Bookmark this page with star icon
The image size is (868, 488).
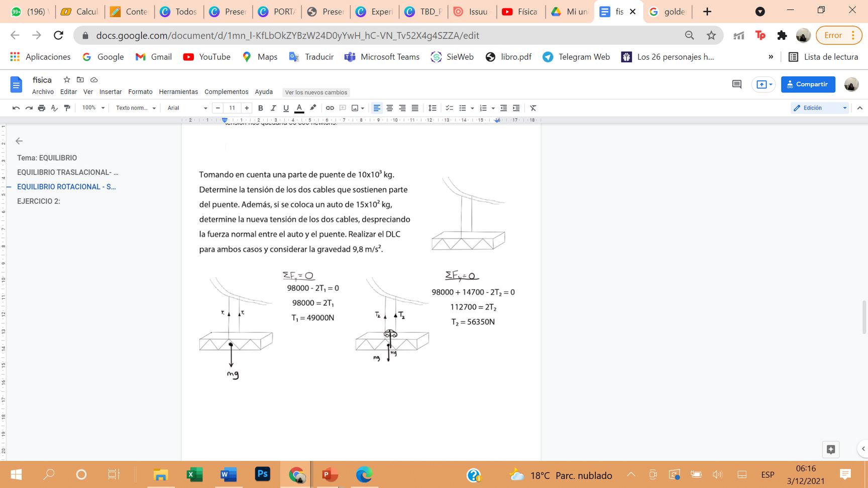point(711,35)
